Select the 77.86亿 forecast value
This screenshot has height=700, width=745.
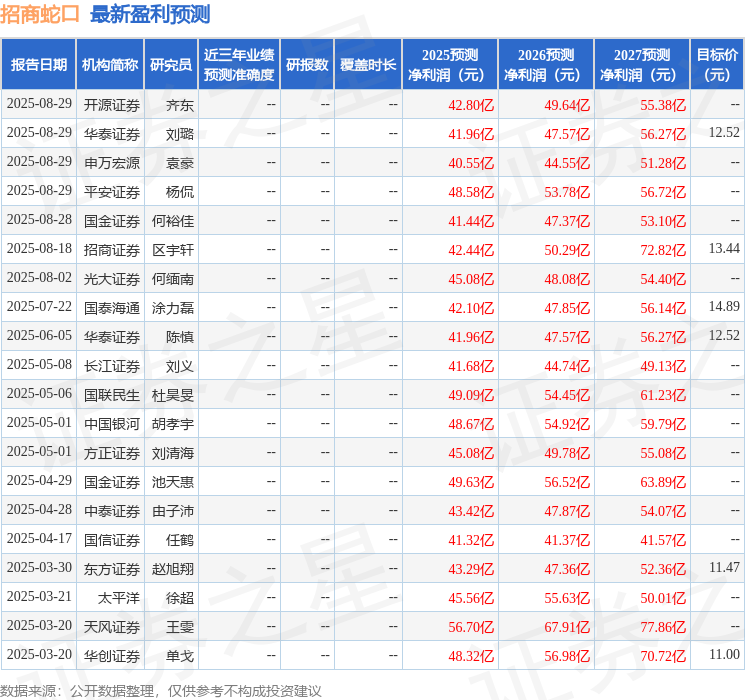tap(663, 627)
